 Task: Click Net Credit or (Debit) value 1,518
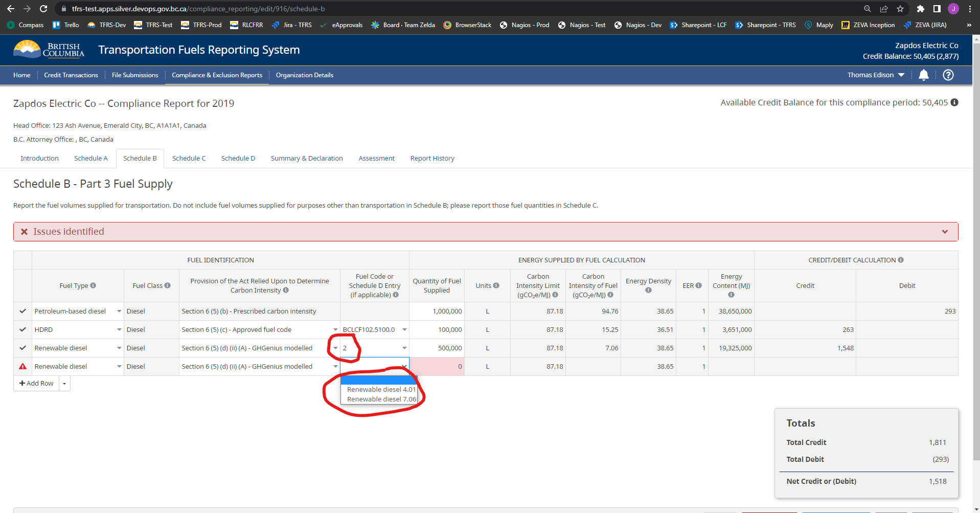pos(938,481)
